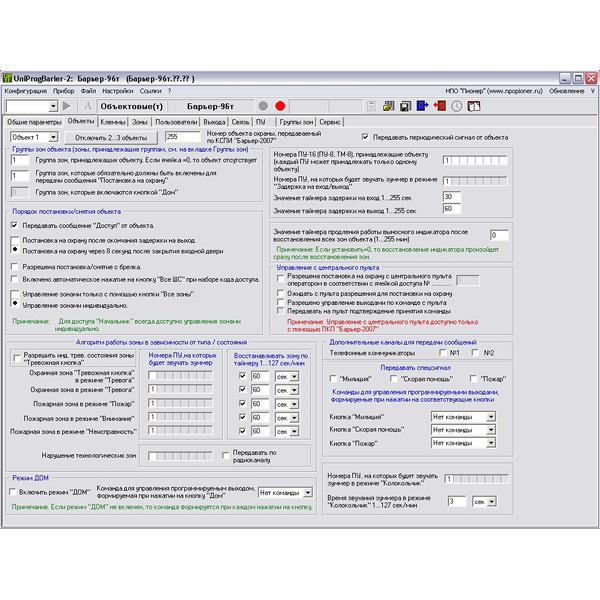Click the entry delay timer field showing 30
The height and width of the screenshot is (600, 600).
pyautogui.click(x=451, y=197)
